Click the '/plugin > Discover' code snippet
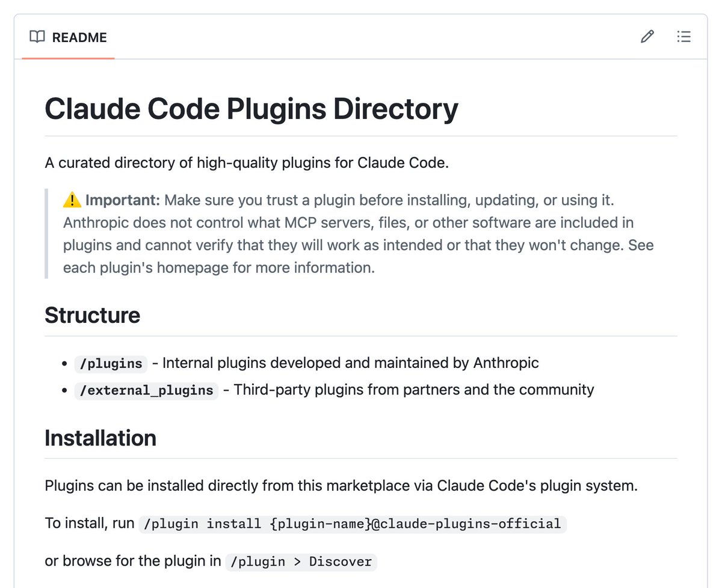This screenshot has height=588, width=722. pyautogui.click(x=301, y=562)
